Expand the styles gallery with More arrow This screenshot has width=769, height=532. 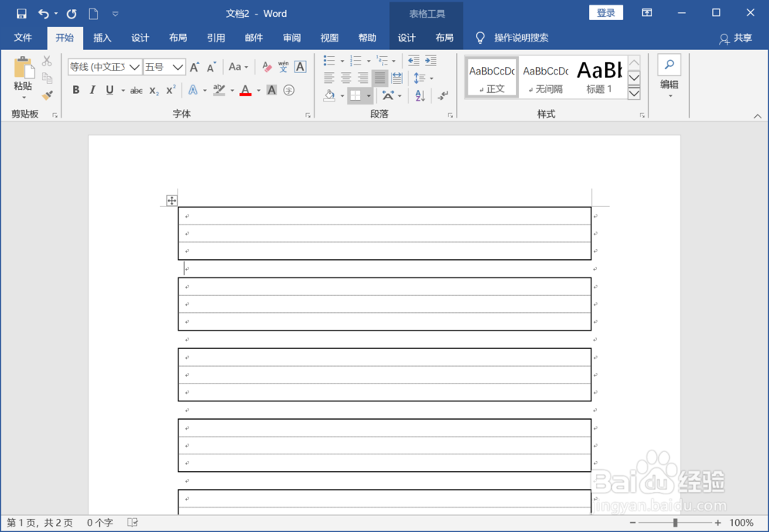tap(634, 93)
